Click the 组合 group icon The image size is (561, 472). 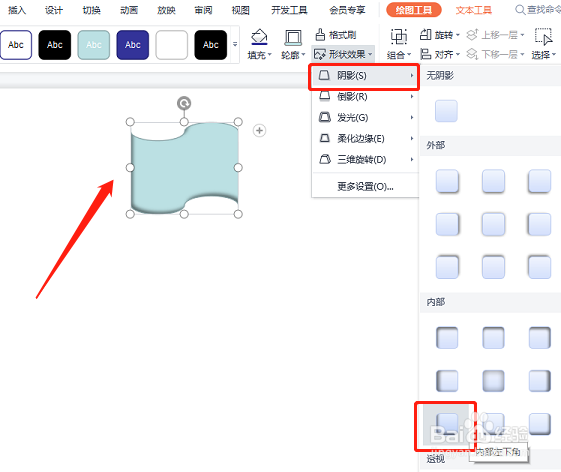(399, 37)
